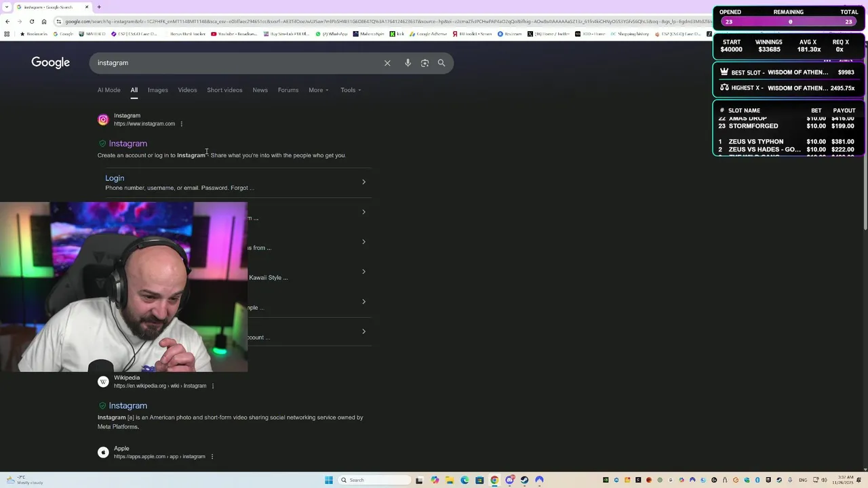
Task: Click the Google logo
Action: (50, 62)
